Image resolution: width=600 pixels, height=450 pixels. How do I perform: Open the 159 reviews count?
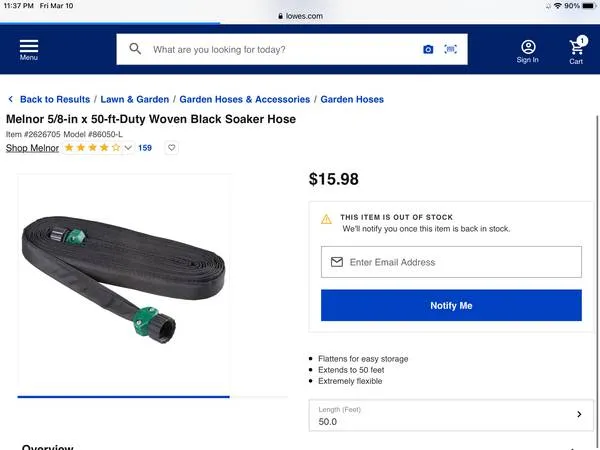click(145, 148)
